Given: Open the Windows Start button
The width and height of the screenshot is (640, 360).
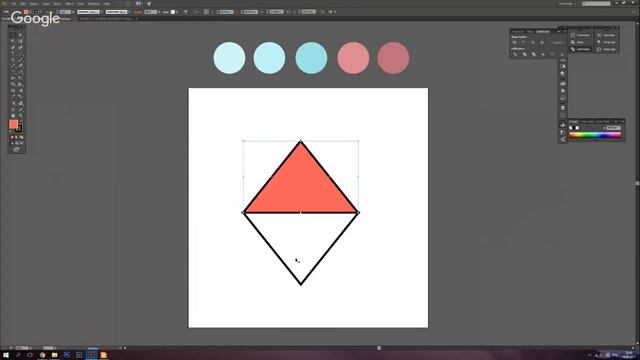Looking at the screenshot, I should tap(6, 355).
